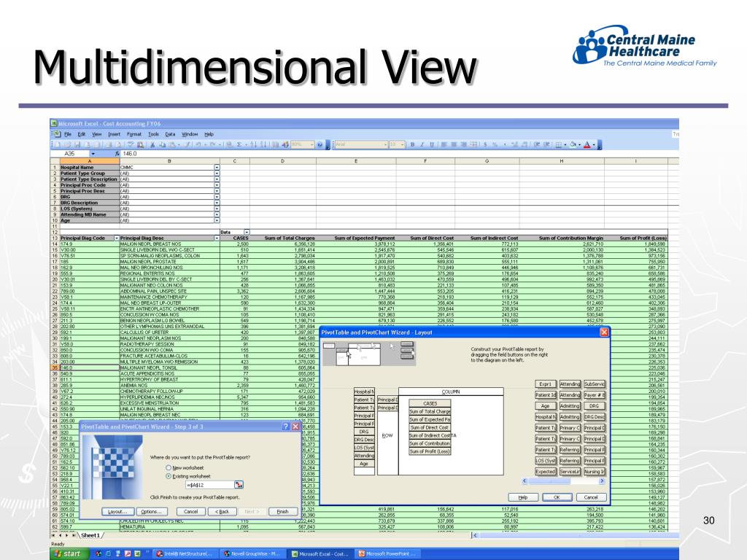Open the Age page field dropdown
The image size is (747, 560).
pos(217,220)
